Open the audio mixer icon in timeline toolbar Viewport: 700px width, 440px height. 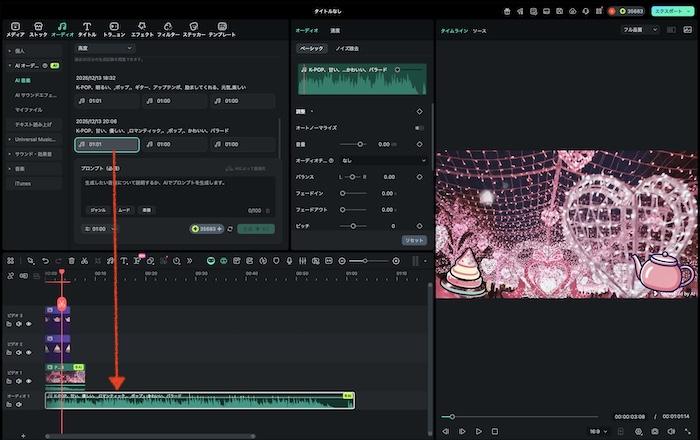click(303, 261)
